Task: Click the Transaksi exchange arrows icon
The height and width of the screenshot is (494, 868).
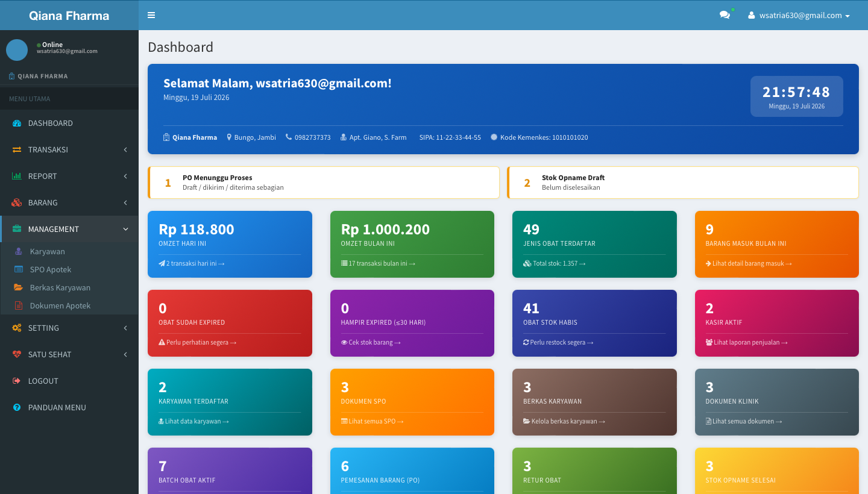Action: tap(17, 149)
